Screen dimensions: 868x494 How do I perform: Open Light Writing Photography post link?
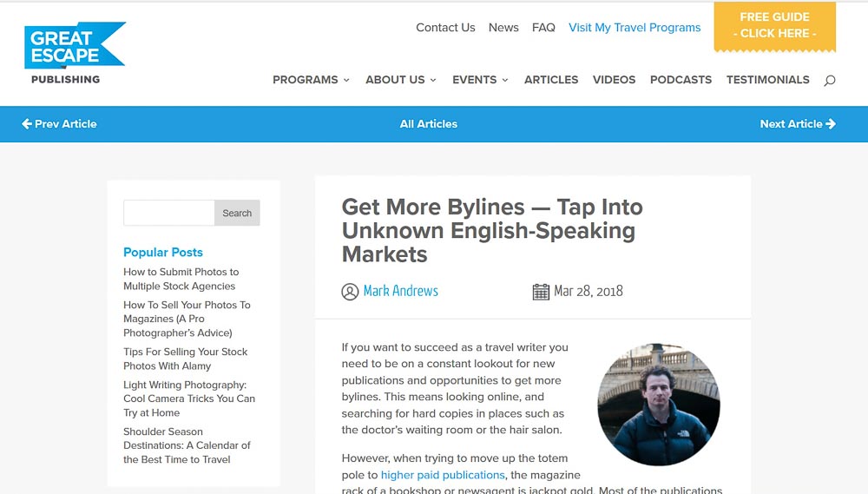click(188, 398)
